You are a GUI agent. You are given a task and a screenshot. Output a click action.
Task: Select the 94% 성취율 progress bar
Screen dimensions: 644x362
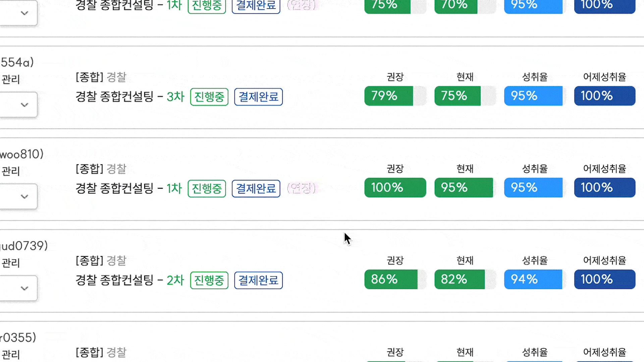[535, 279]
